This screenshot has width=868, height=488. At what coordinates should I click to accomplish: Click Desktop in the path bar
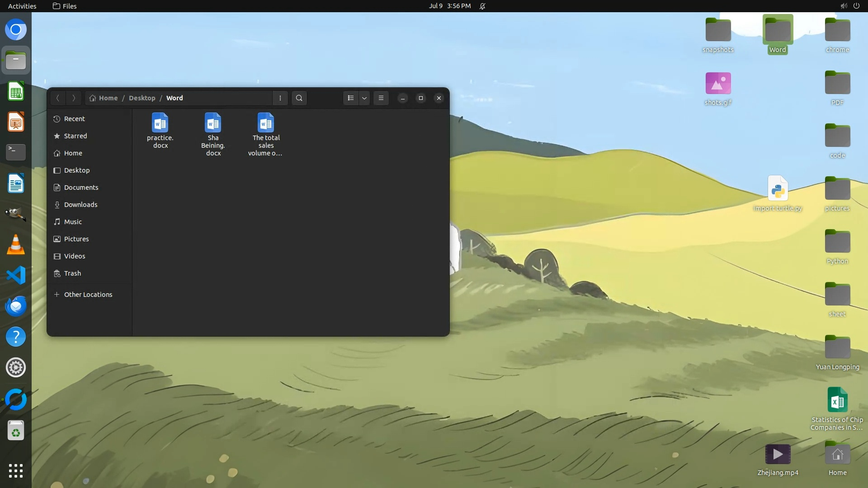142,98
